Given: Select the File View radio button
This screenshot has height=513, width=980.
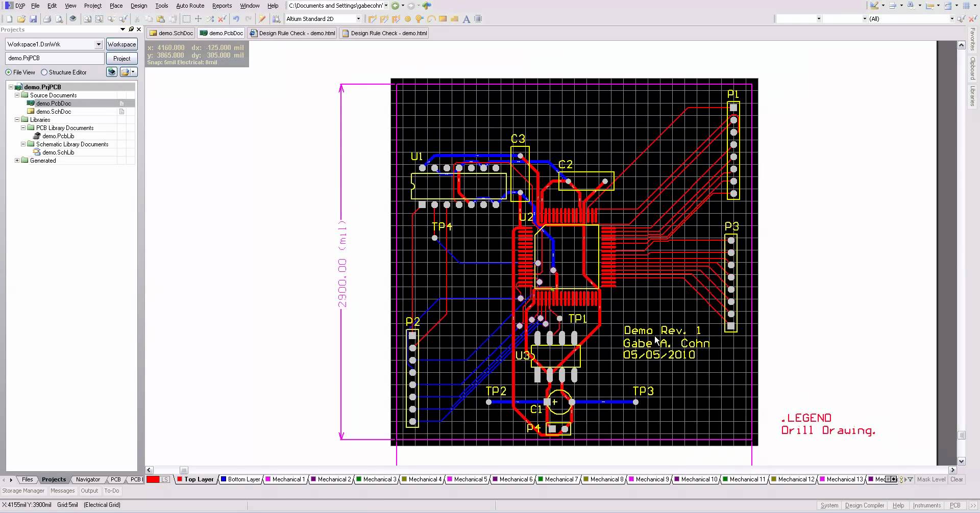Looking at the screenshot, I should pos(9,72).
